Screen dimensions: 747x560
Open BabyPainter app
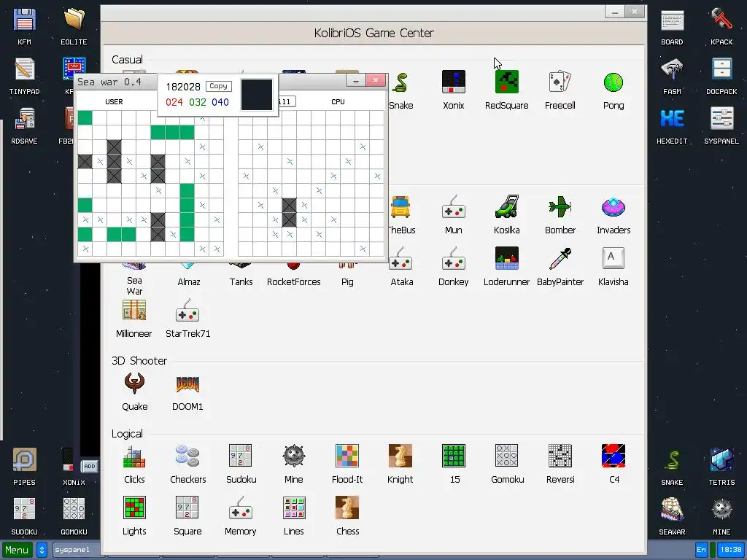(x=560, y=267)
